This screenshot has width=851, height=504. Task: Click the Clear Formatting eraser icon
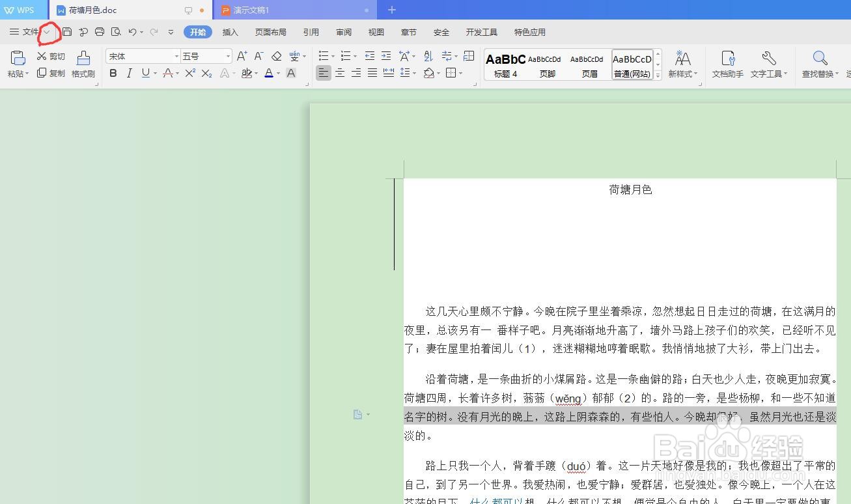click(x=277, y=57)
